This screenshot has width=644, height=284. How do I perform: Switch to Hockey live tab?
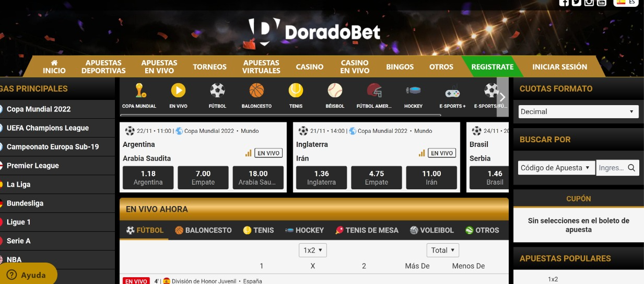click(305, 230)
